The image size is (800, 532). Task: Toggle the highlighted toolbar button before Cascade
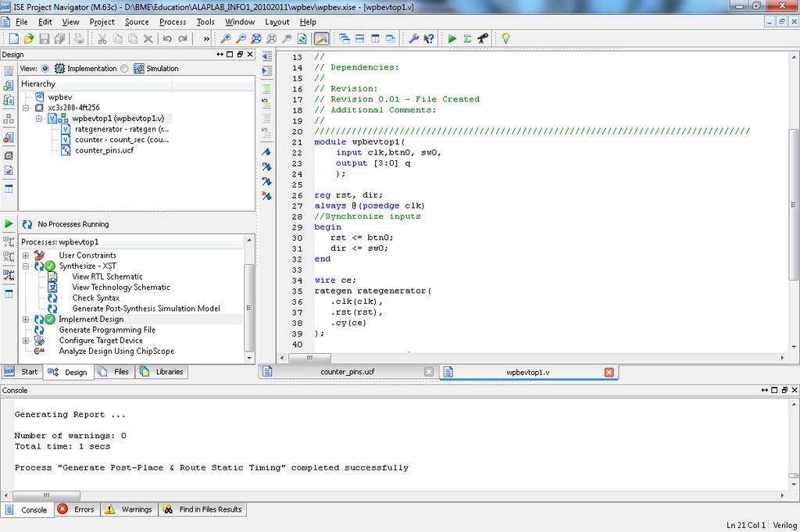321,39
